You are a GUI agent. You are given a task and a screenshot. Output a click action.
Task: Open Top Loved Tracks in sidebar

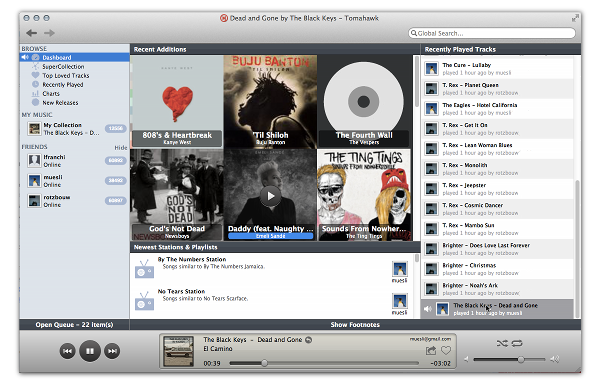(x=65, y=75)
